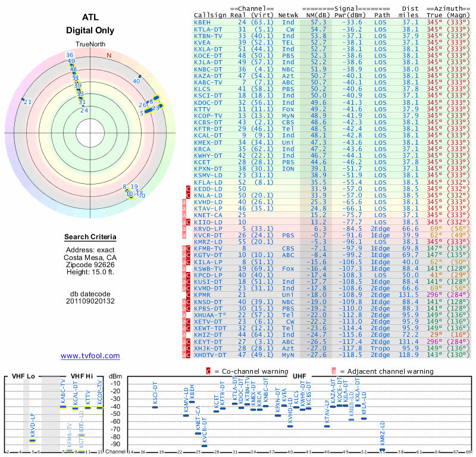The height and width of the screenshot is (457, 476).
Task: Click the -27.6 NM(dB) value
Action: tap(317, 355)
